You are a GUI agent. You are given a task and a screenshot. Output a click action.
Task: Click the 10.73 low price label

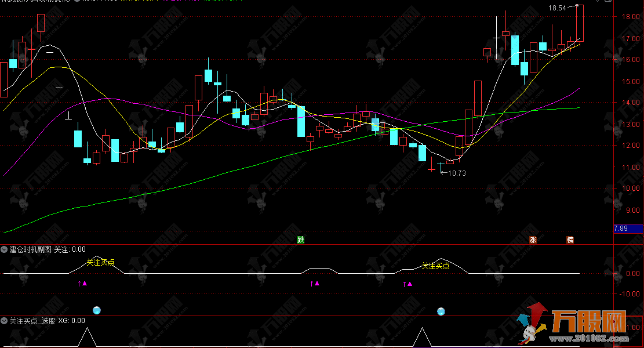tap(457, 173)
